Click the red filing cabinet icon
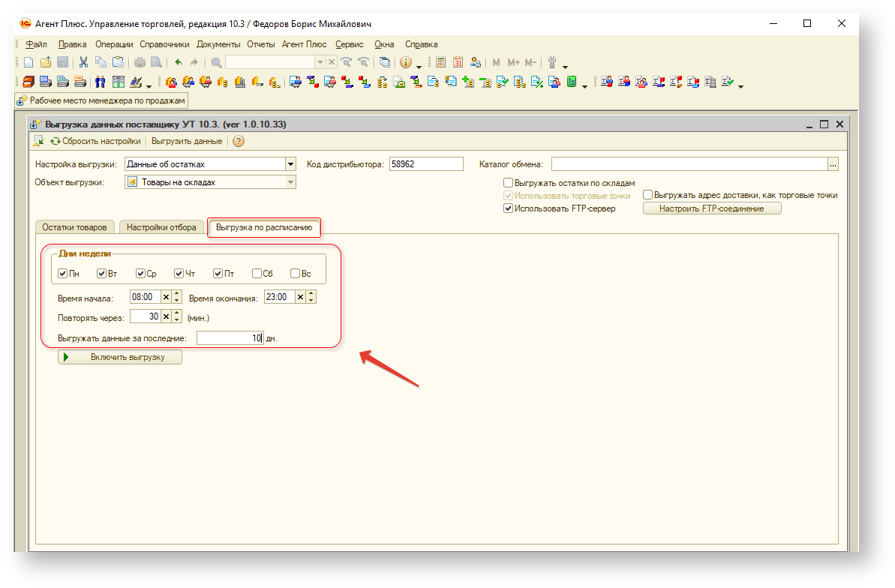This screenshot has height=588, width=895. (29, 82)
